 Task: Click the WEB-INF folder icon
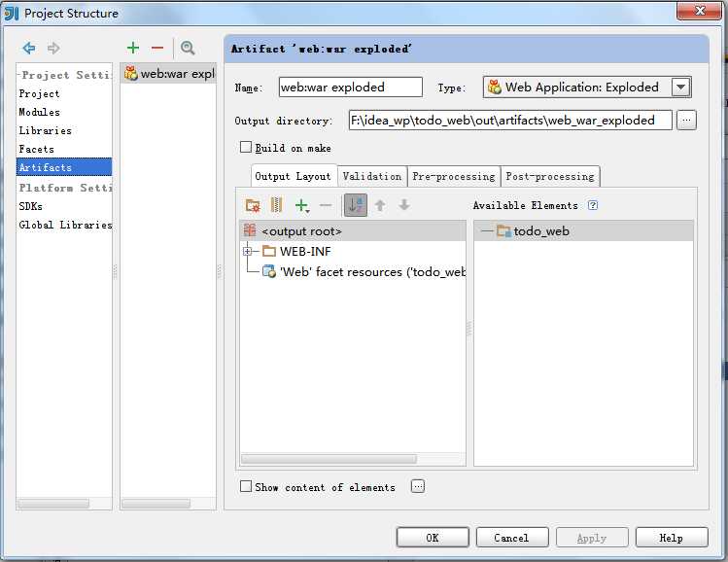point(269,251)
